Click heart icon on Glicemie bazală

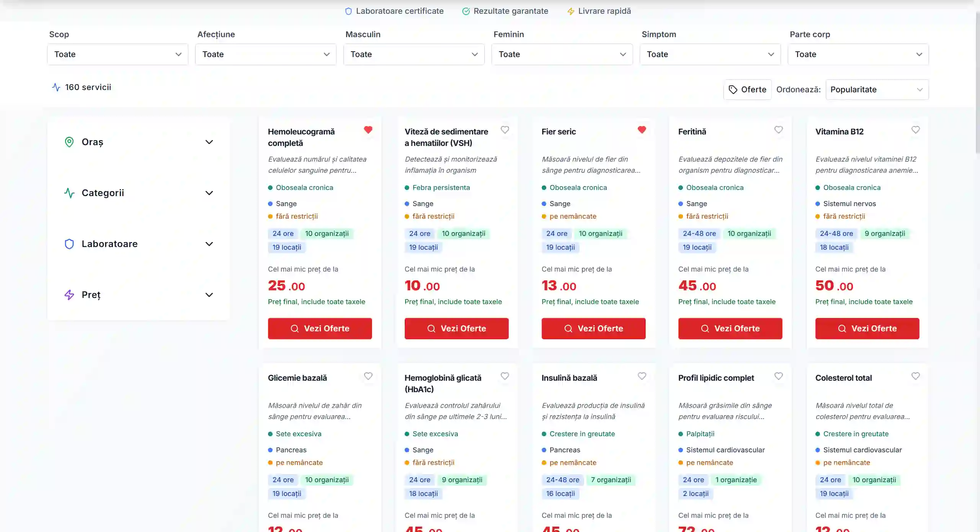[368, 376]
